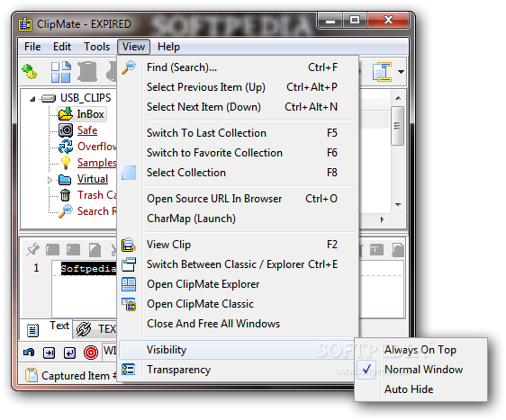Click the Classic/Explorer switch windows icon
Viewport: 506px width, 420px height.
tap(129, 264)
